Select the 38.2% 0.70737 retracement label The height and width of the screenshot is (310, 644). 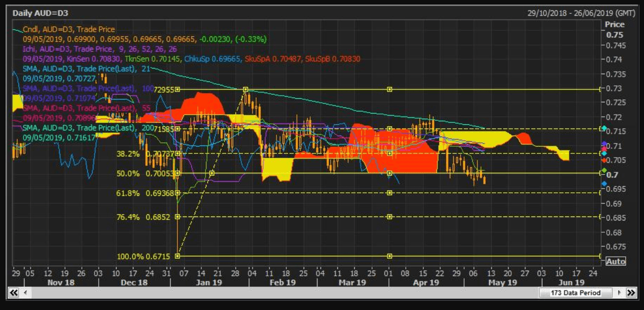(x=145, y=153)
